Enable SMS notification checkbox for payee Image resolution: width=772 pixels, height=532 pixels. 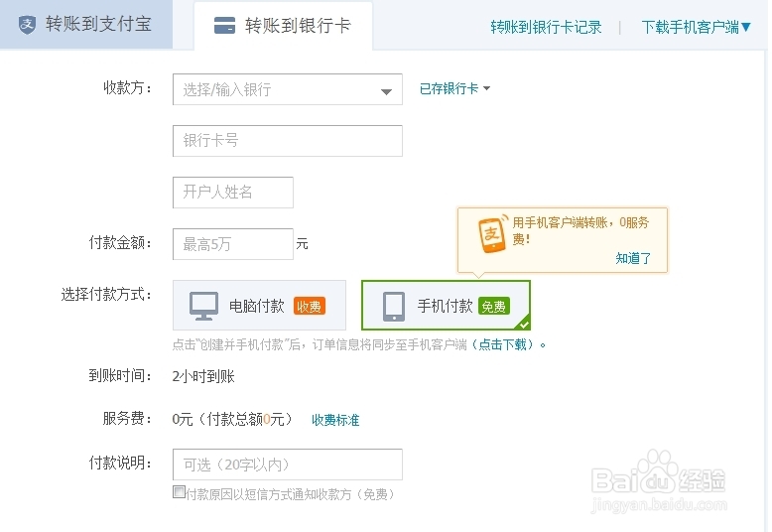pyautogui.click(x=179, y=492)
